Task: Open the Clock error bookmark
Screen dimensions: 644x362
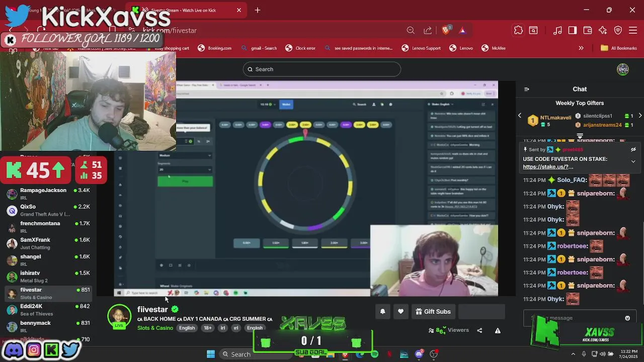Action: pyautogui.click(x=300, y=48)
